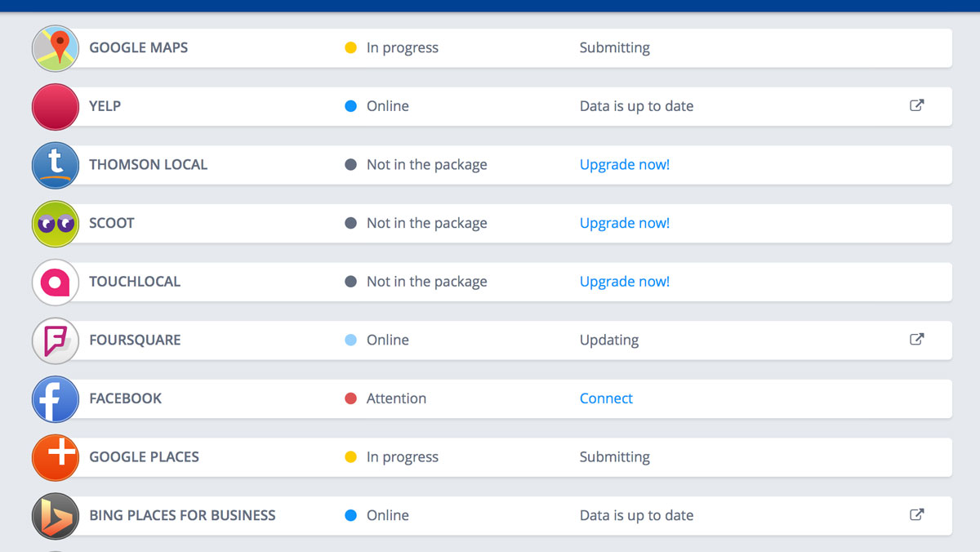Click the pink Touchlocal icon
The height and width of the screenshot is (552, 980).
click(56, 283)
